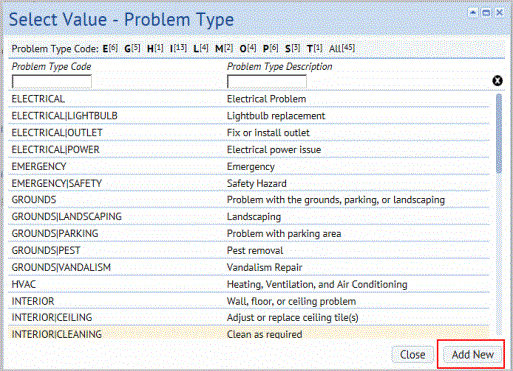The image size is (513, 371).
Task: Collapse dialog using the up-arrow icon
Action: point(473,13)
